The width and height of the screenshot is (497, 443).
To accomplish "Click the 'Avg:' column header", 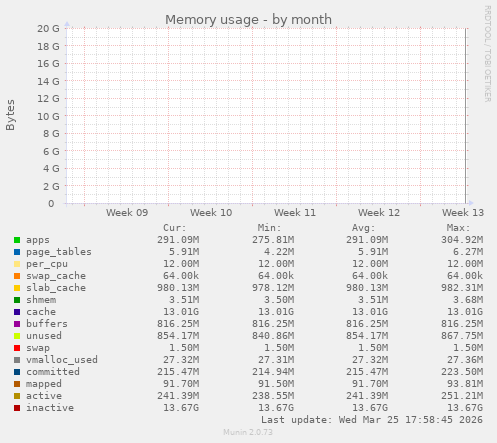I will (x=364, y=228).
